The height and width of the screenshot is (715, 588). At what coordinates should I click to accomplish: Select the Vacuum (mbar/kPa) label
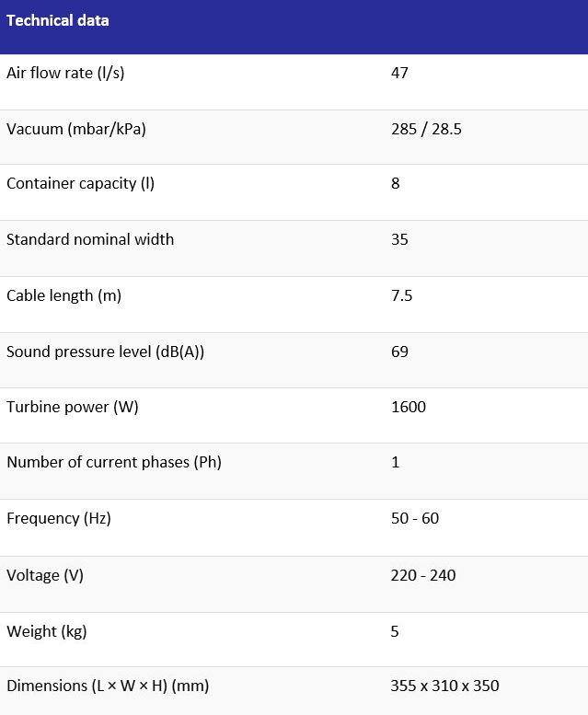tap(76, 129)
